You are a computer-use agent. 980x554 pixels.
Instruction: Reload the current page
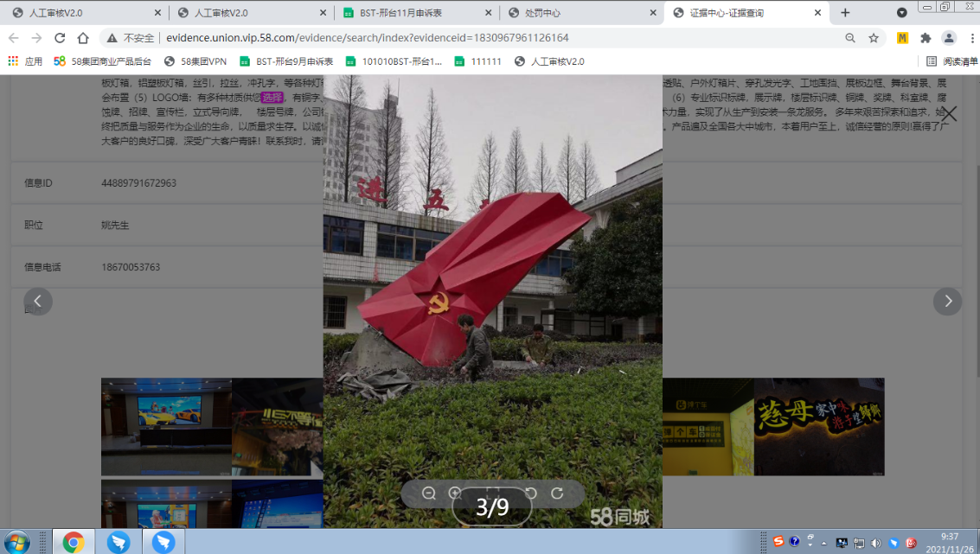click(x=60, y=38)
